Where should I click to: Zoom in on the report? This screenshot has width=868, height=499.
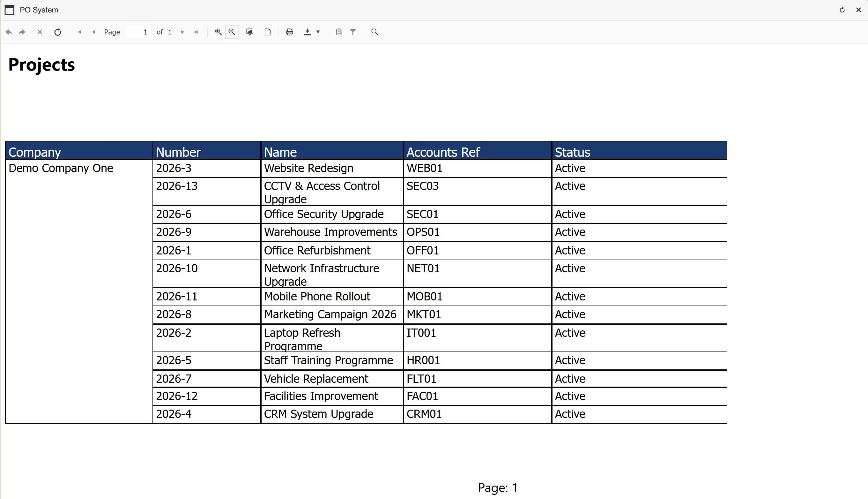point(218,32)
